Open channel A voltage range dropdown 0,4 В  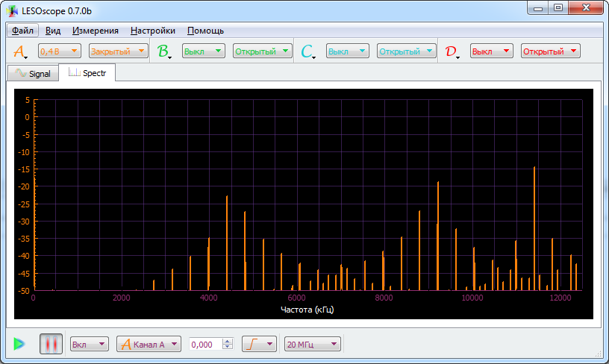click(x=60, y=51)
